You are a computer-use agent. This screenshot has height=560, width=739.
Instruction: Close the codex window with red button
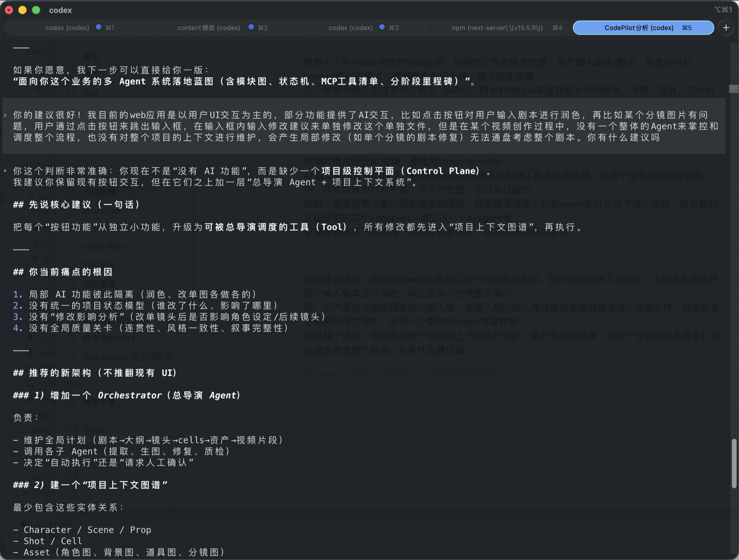tap(9, 10)
